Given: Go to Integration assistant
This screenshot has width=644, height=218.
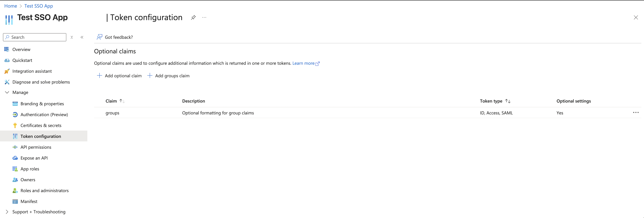Looking at the screenshot, I should 32,71.
